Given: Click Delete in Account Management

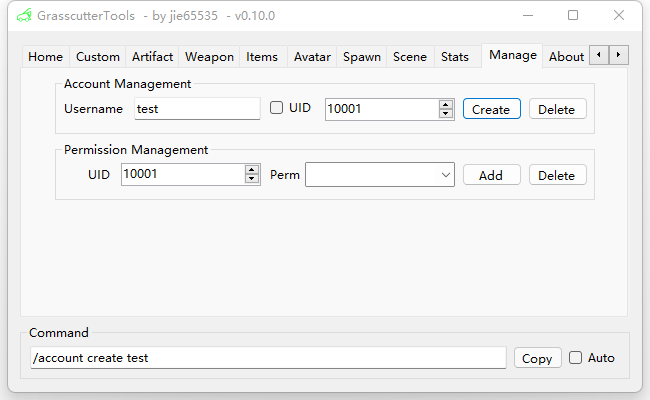Looking at the screenshot, I should point(557,109).
